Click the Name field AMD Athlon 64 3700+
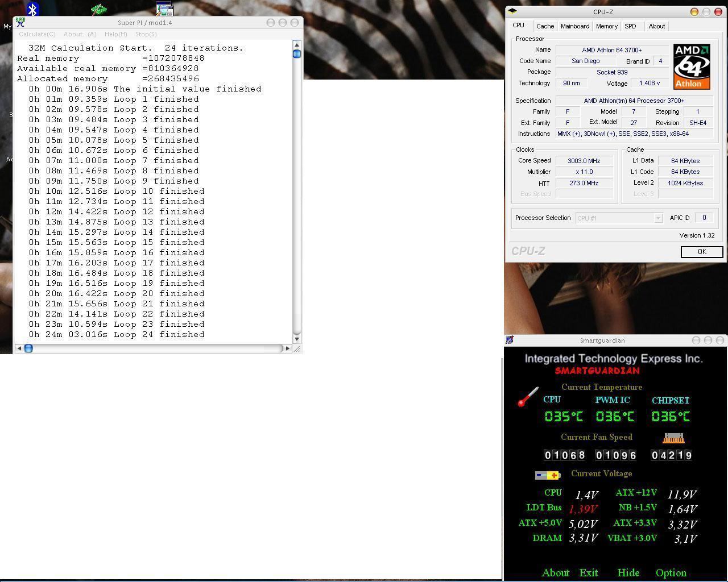Viewport: 728px width, 582px height. [x=612, y=50]
